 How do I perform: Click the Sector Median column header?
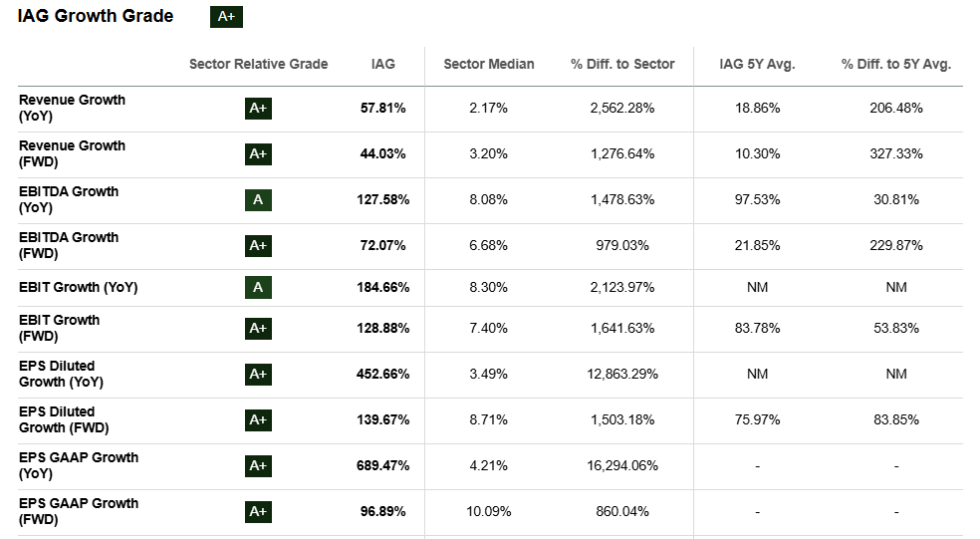click(488, 64)
